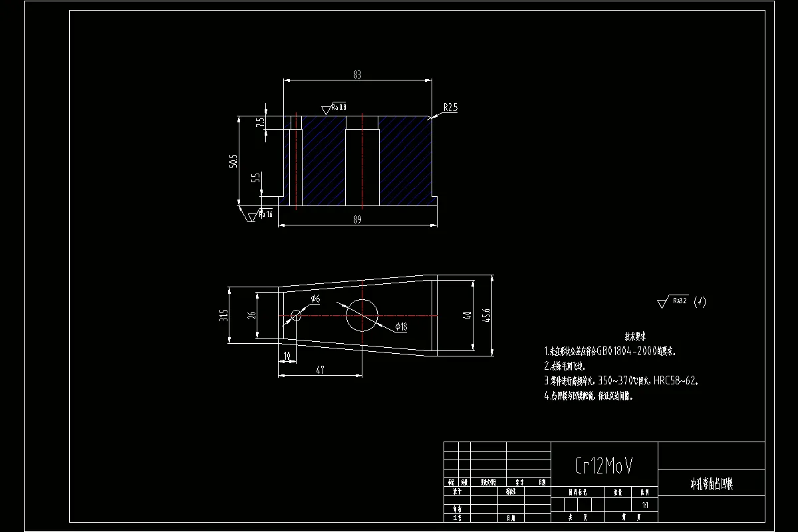The image size is (798, 532).
Task: Click the 40 vertical dimension
Action: [x=467, y=315]
